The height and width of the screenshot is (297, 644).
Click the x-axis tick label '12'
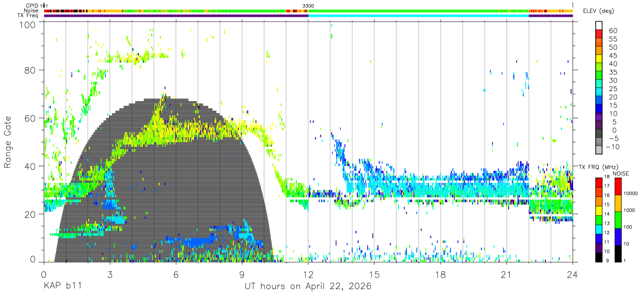308,274
